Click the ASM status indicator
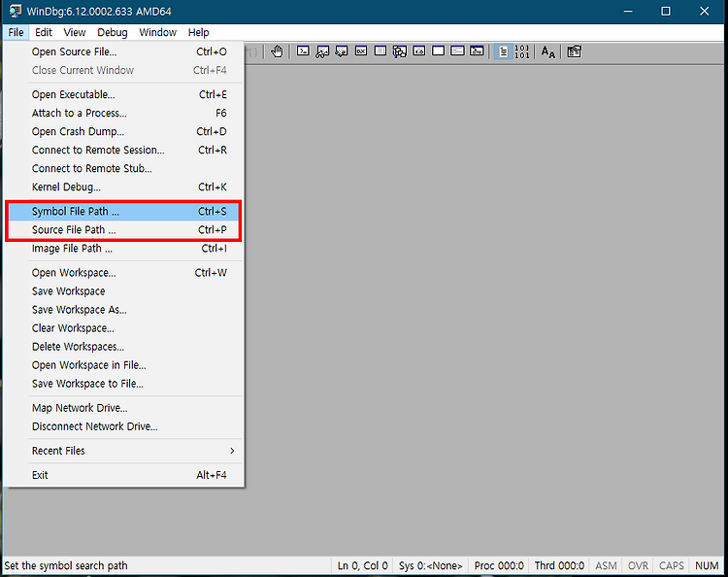The image size is (728, 577). point(606,565)
